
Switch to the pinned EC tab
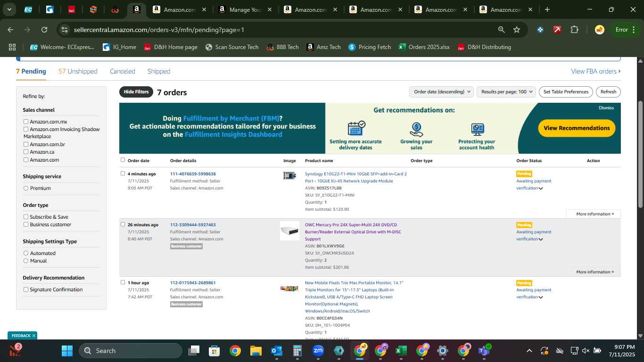click(28, 9)
